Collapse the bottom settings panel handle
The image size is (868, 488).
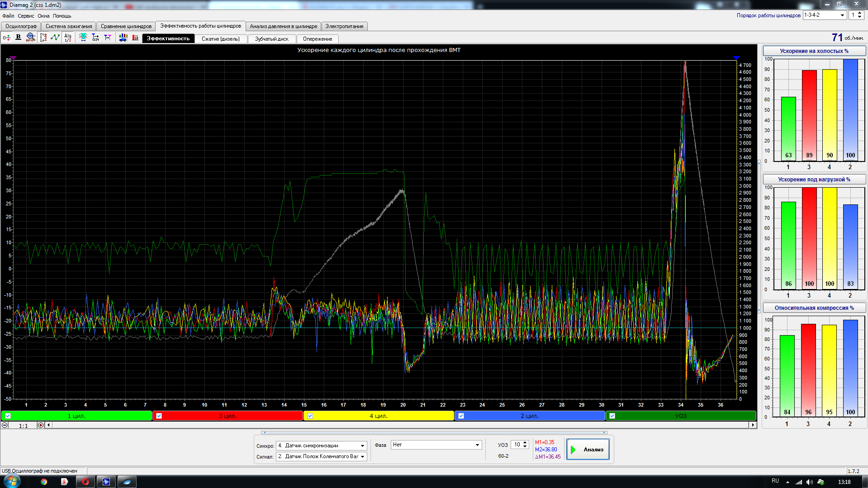click(434, 432)
